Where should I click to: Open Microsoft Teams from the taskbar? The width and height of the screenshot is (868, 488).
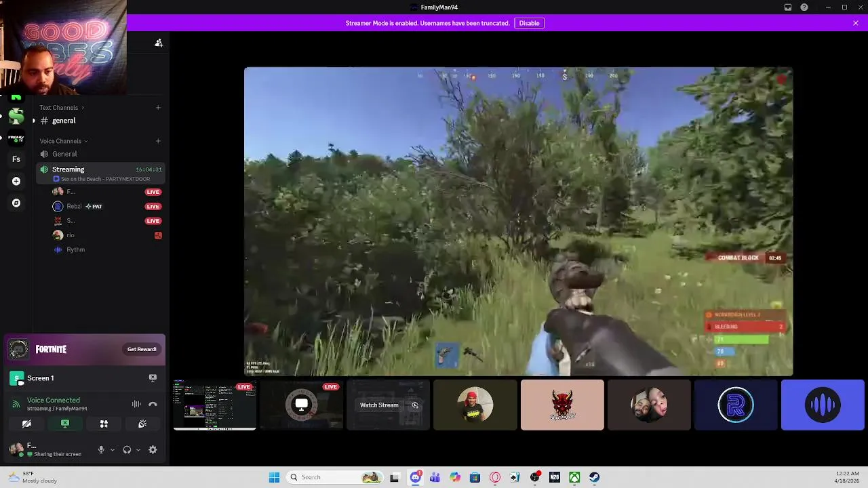[x=435, y=477]
